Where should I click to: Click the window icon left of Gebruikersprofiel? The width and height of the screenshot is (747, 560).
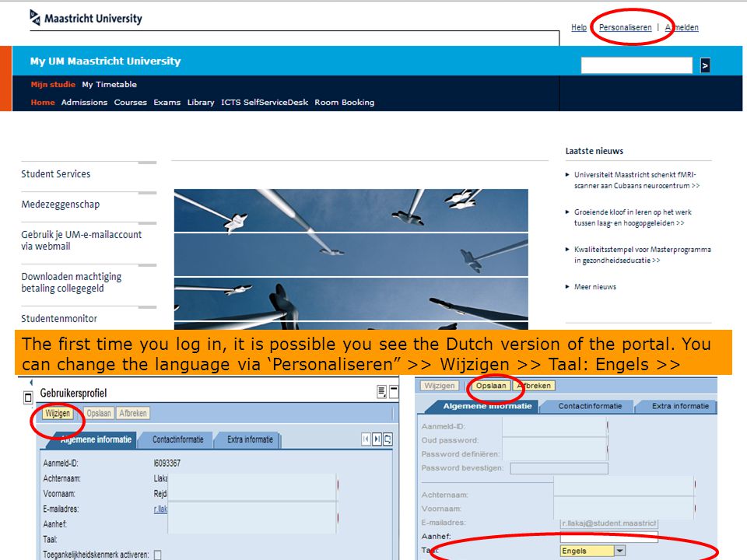(x=28, y=397)
